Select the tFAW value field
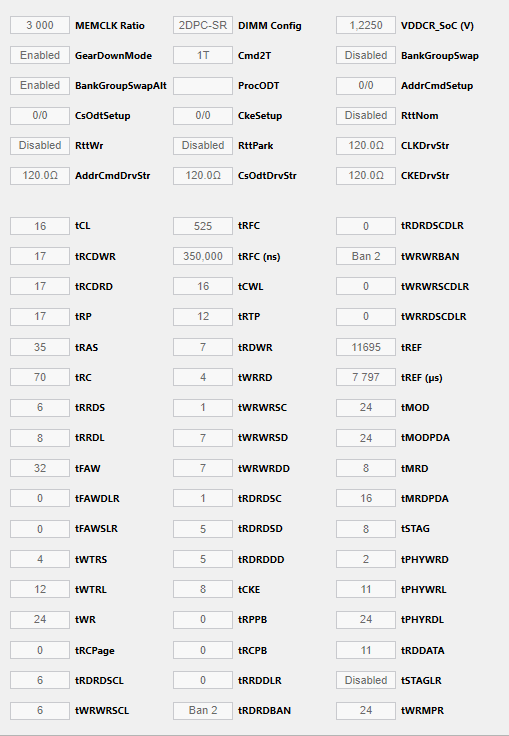Image resolution: width=509 pixels, height=736 pixels. coord(40,468)
